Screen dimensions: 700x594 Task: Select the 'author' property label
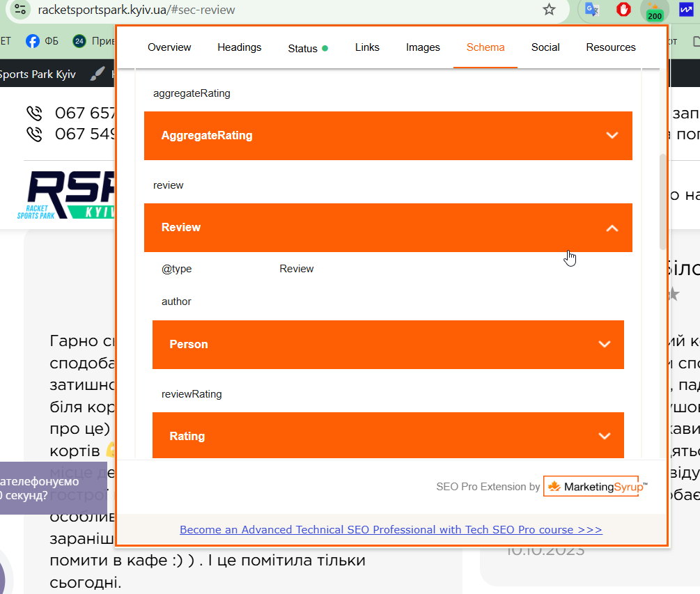(176, 302)
